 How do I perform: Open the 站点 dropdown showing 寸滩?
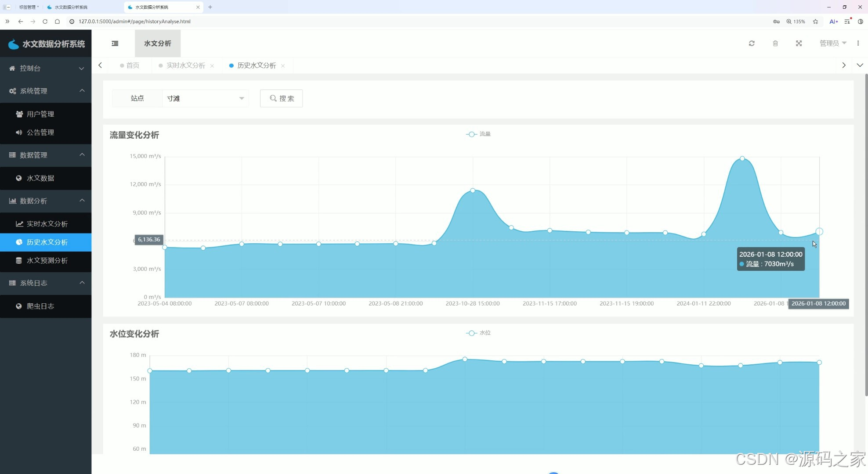tap(205, 98)
